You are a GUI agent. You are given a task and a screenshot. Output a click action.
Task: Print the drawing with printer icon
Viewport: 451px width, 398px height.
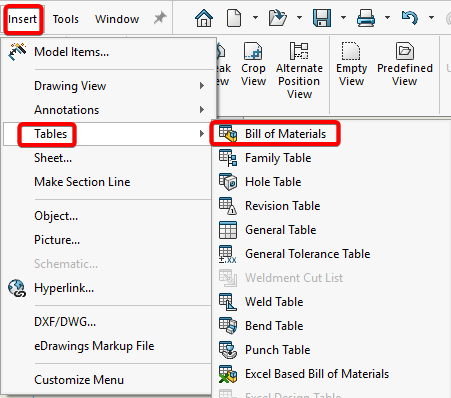[x=366, y=18]
